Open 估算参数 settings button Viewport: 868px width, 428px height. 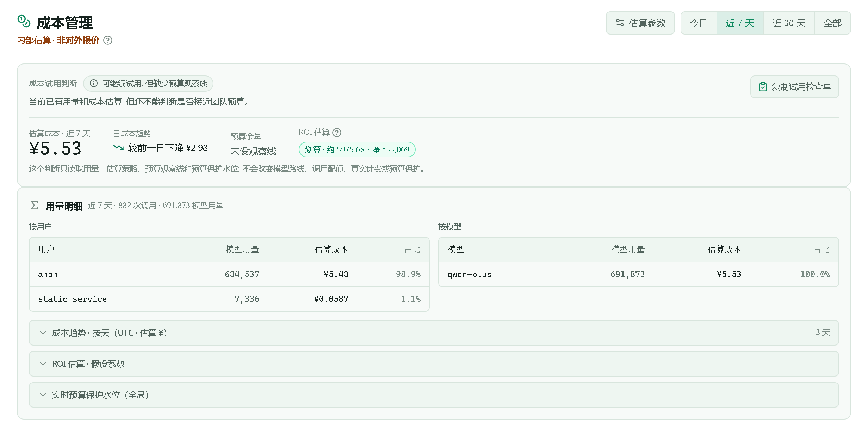point(640,23)
